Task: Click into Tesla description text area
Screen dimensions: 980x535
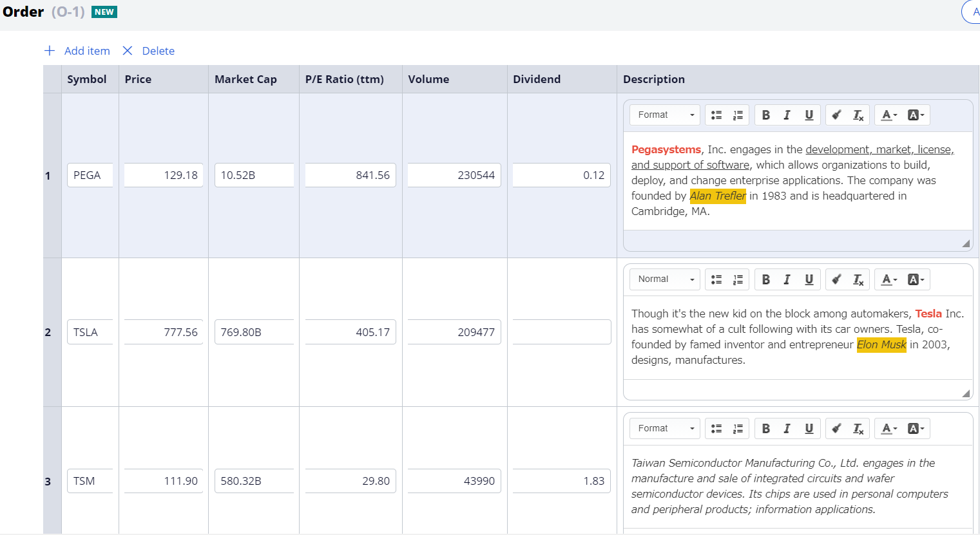Action: 798,337
